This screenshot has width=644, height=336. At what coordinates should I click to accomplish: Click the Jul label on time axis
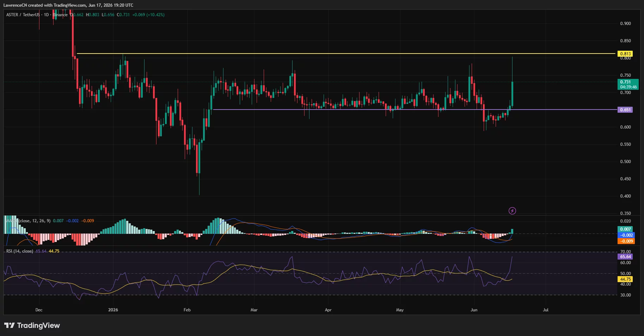[546, 310]
